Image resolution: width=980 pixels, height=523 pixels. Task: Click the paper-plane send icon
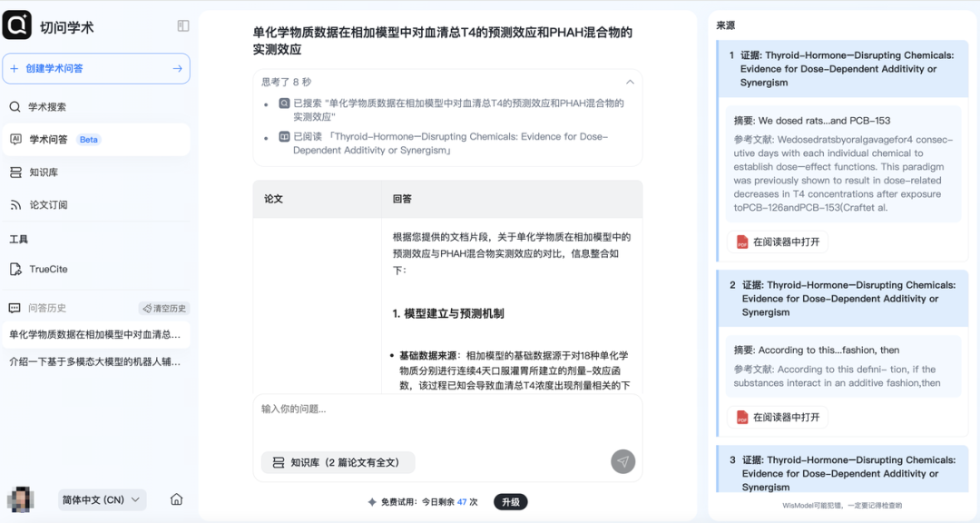[622, 462]
